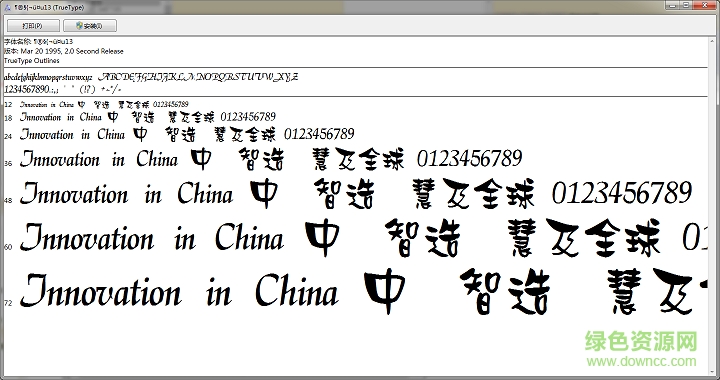720x380 pixels.
Task: Click the size label '12'
Action: pyautogui.click(x=7, y=105)
